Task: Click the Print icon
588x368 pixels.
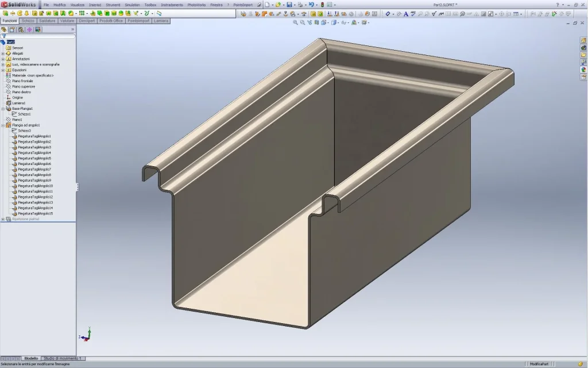Action: [300, 5]
